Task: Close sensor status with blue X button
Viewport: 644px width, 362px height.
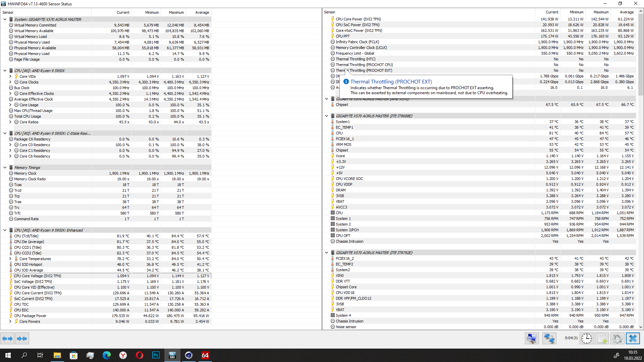Action: pyautogui.click(x=633, y=339)
